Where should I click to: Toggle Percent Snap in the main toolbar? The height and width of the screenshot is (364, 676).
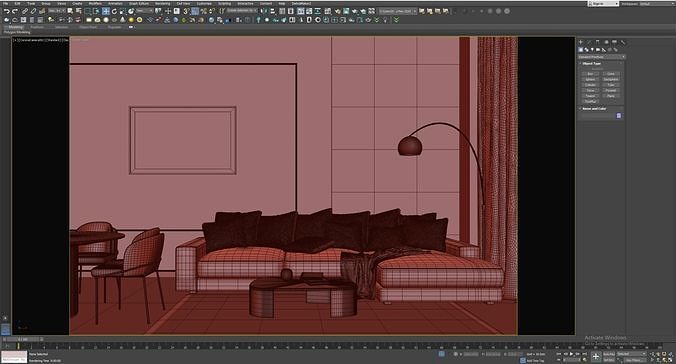pos(203,11)
